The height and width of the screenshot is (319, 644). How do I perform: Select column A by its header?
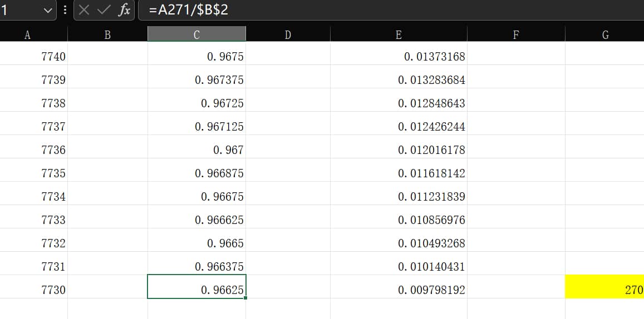(x=27, y=35)
